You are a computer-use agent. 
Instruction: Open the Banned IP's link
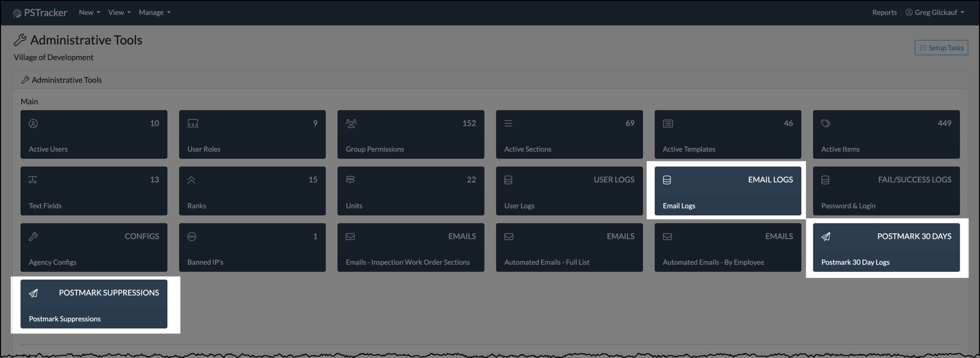[205, 262]
